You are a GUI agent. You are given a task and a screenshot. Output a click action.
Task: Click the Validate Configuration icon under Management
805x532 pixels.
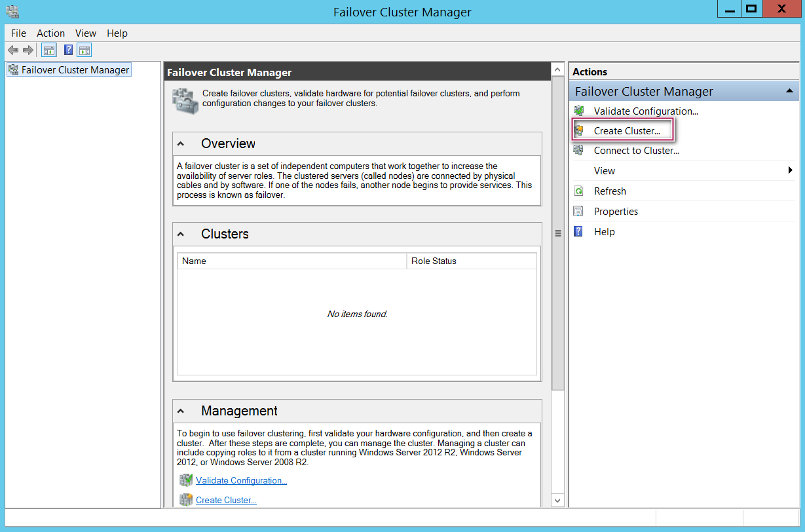(x=186, y=480)
